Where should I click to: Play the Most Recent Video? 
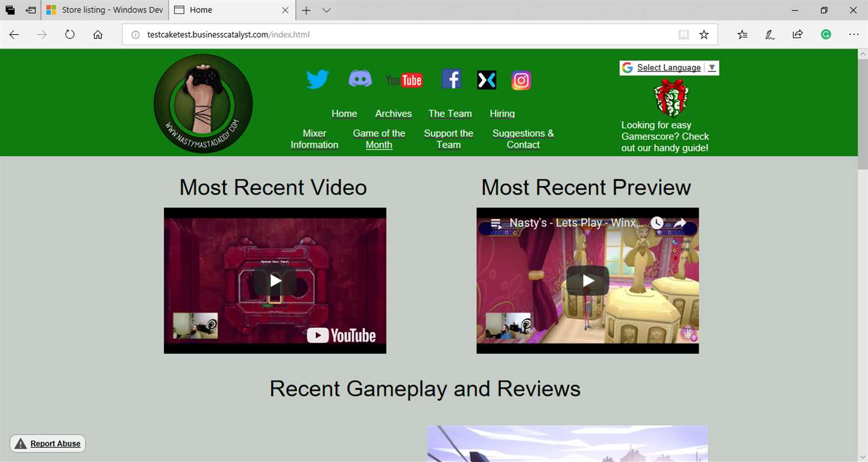click(275, 281)
